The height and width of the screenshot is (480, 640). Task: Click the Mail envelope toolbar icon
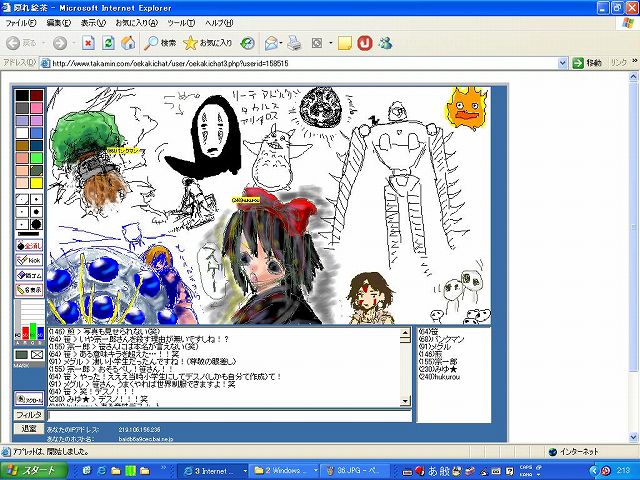(x=271, y=43)
